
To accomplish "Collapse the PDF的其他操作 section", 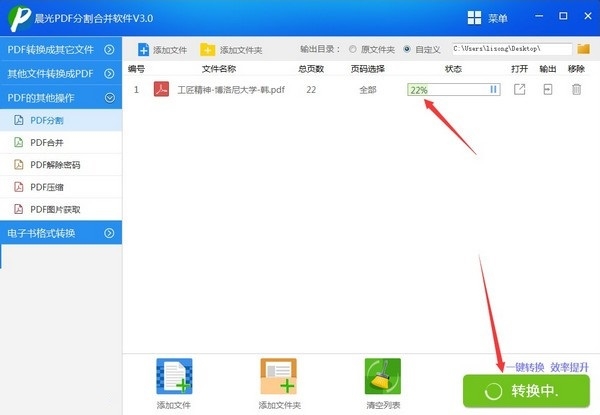I will [x=61, y=98].
